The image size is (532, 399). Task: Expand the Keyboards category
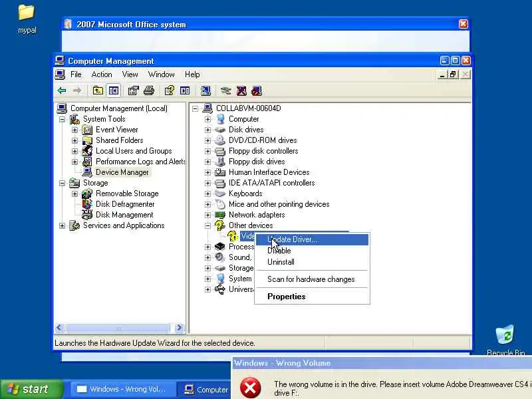[207, 194]
